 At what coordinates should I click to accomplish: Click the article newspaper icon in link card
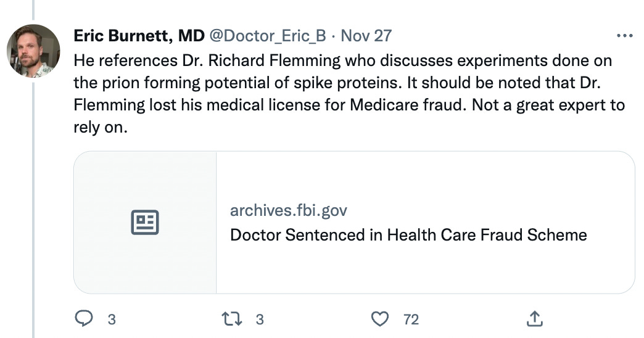145,222
